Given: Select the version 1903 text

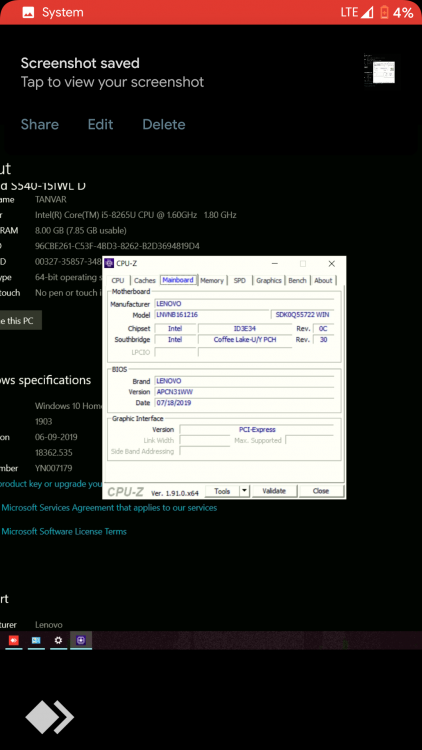Looking at the screenshot, I should (44, 421).
